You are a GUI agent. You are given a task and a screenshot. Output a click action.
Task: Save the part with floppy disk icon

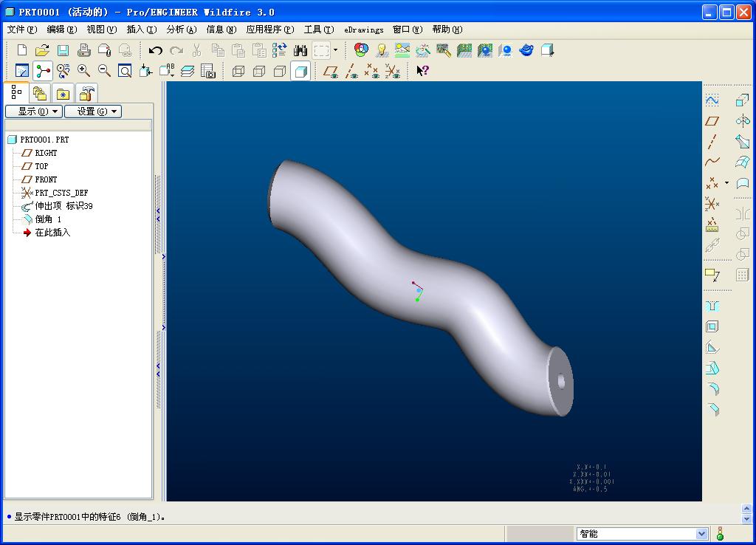pyautogui.click(x=63, y=50)
